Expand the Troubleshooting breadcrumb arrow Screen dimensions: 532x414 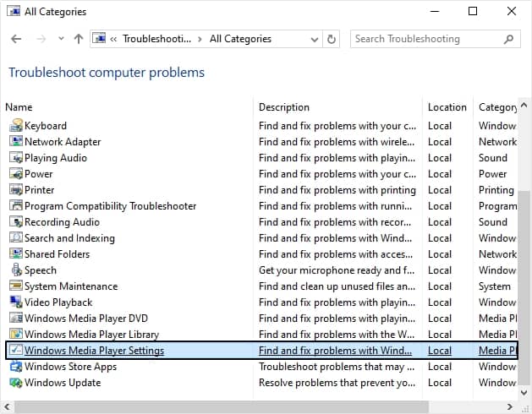tap(200, 40)
